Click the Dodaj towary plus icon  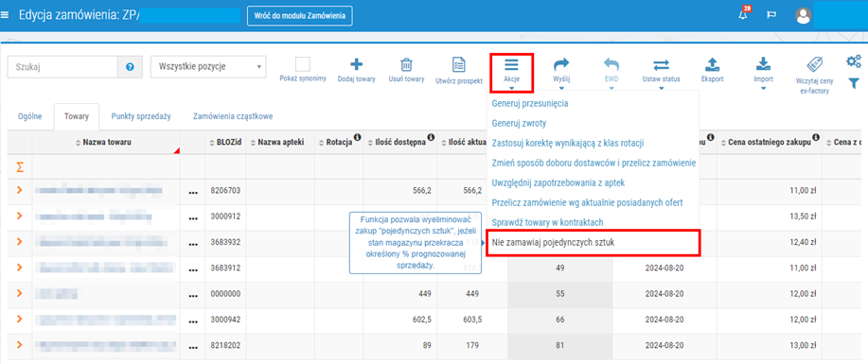[357, 64]
